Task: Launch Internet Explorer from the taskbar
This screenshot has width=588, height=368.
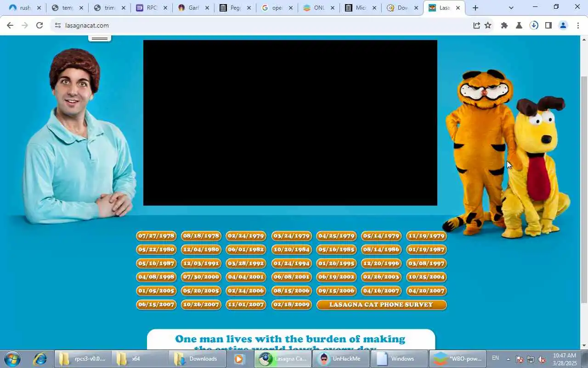Action: click(40, 359)
